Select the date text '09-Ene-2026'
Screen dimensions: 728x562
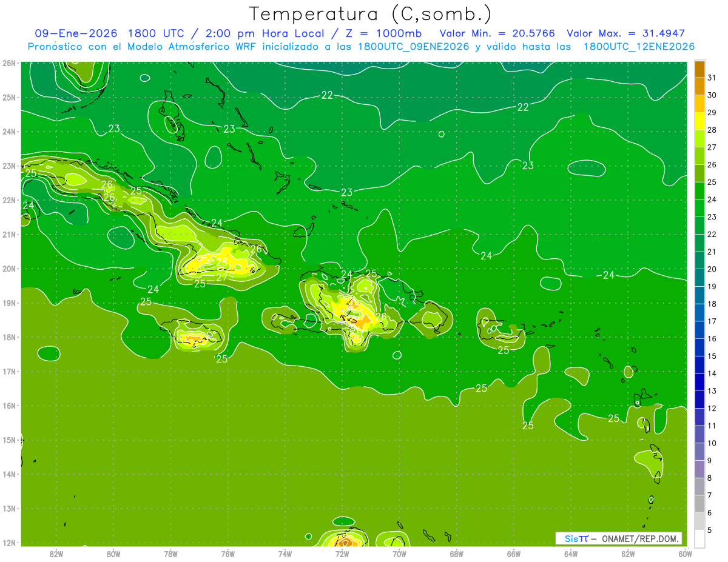(x=76, y=33)
